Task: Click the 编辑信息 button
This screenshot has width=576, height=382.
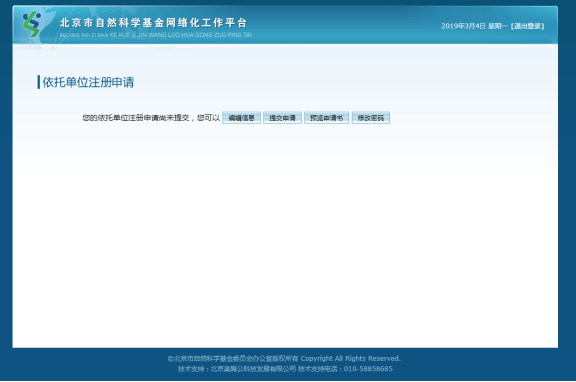Action: click(241, 118)
